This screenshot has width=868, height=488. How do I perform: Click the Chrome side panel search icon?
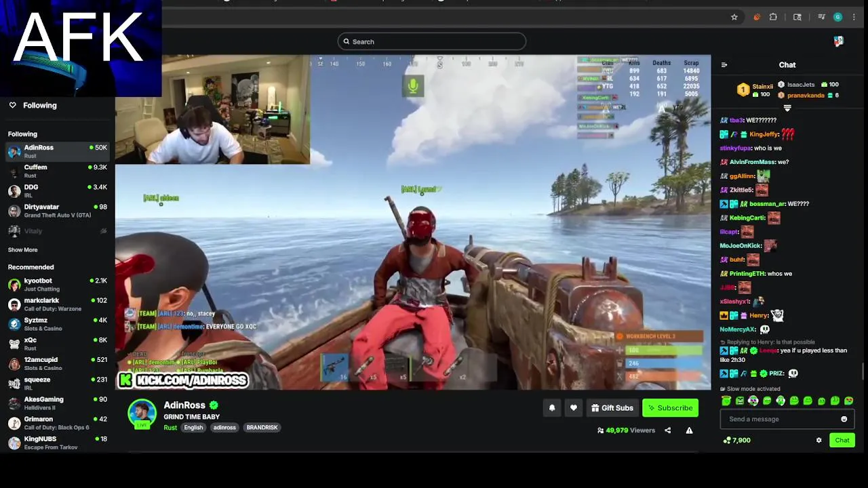[797, 17]
